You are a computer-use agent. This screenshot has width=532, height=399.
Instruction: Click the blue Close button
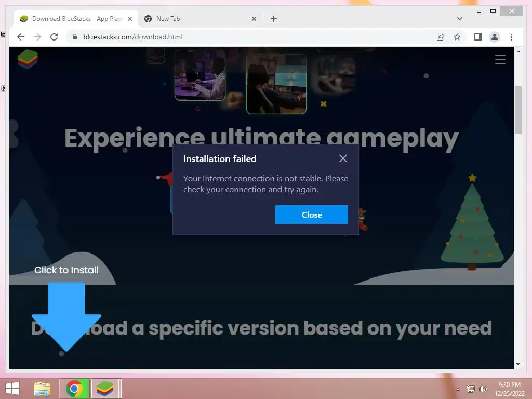click(312, 215)
